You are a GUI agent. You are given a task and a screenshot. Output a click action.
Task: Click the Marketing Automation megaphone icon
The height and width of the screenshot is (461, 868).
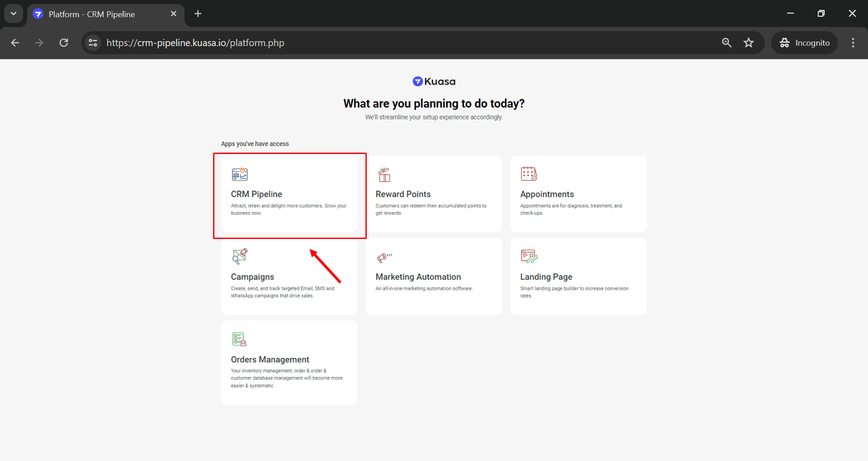tap(384, 258)
